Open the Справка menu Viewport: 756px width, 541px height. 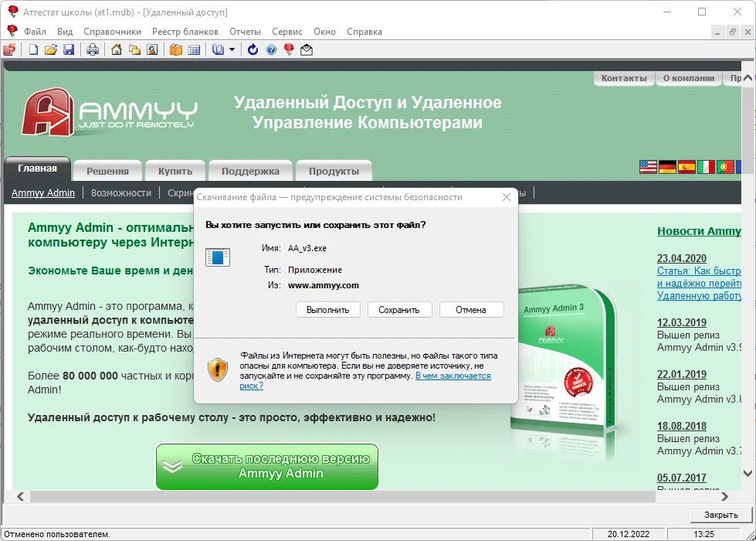364,32
